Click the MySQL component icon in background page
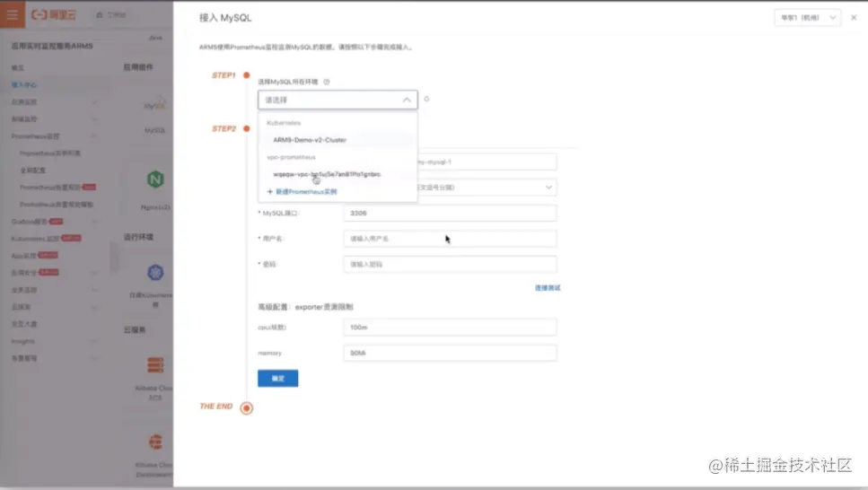 155,103
